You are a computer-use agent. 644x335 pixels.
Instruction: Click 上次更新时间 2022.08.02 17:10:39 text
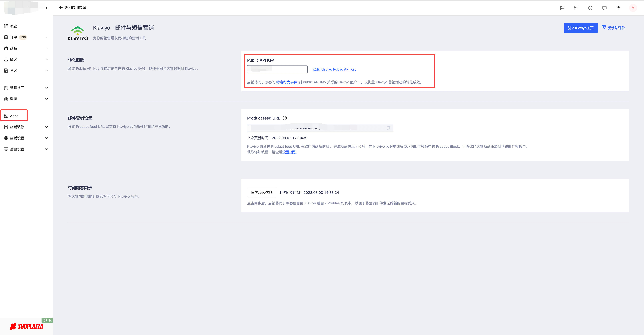coord(277,138)
